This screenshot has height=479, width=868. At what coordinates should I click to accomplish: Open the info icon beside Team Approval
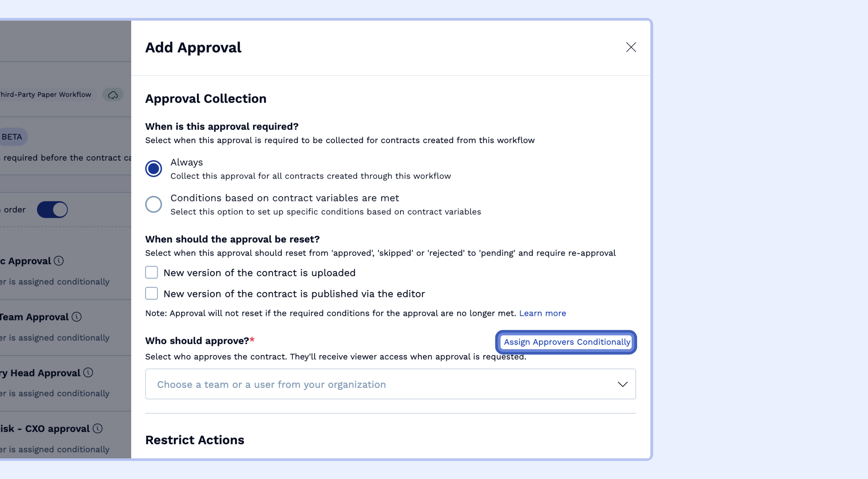[x=77, y=317]
